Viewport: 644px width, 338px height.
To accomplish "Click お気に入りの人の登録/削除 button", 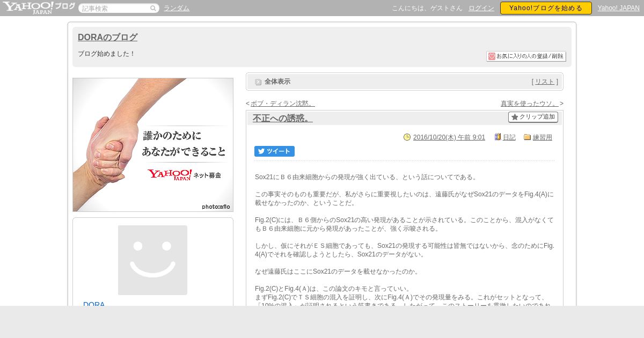I will coord(526,56).
